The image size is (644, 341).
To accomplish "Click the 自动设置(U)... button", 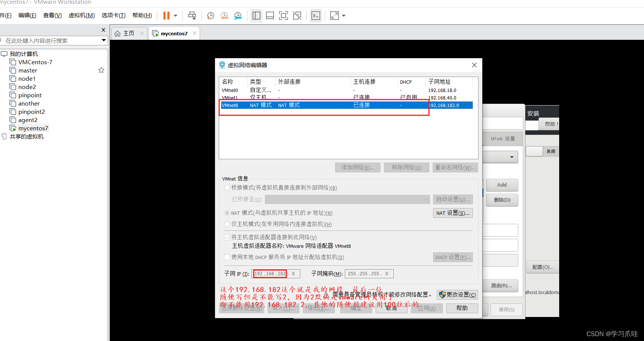I will pos(453,199).
